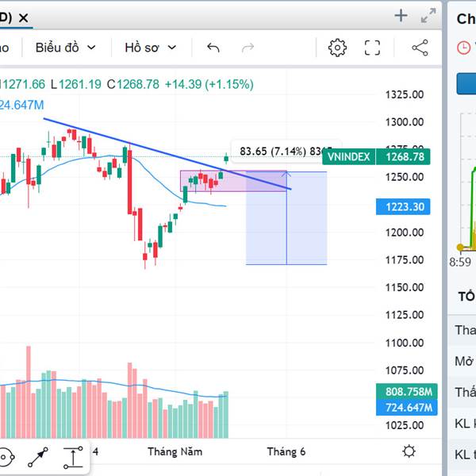Open the Biểu đồ dropdown menu
476x476 pixels.
pos(66,48)
